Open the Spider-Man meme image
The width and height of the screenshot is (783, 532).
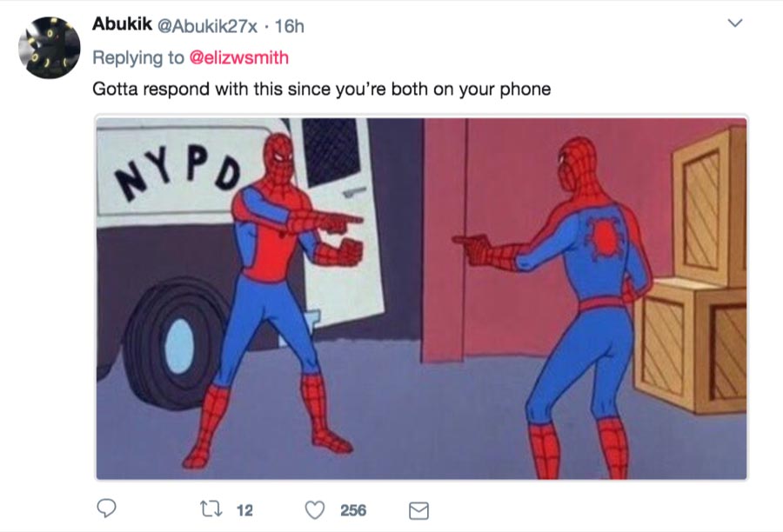(x=421, y=298)
